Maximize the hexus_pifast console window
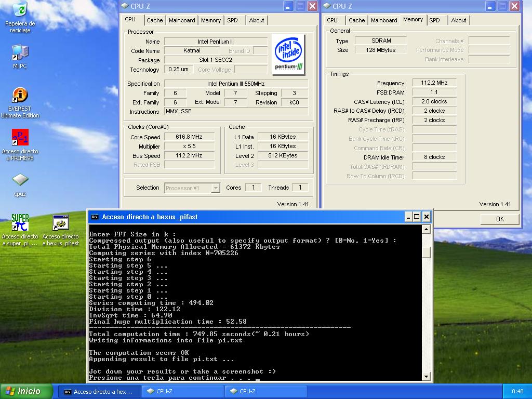 click(x=417, y=217)
